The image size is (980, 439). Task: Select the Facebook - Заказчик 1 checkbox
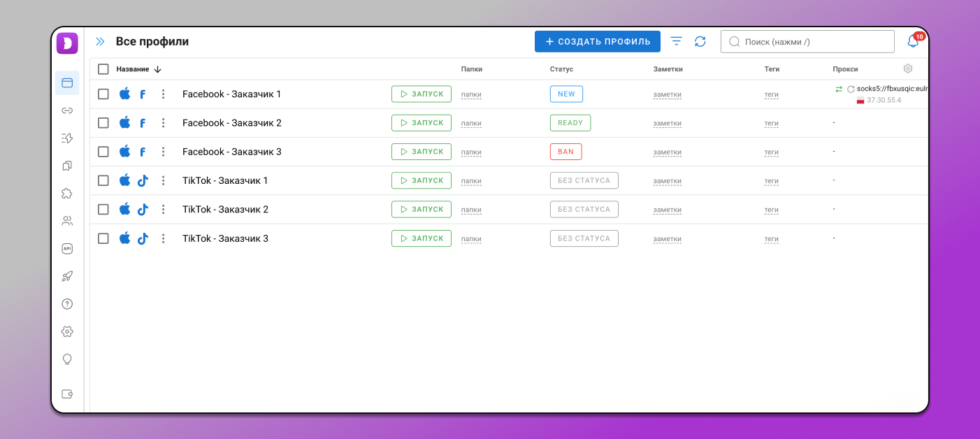point(103,94)
